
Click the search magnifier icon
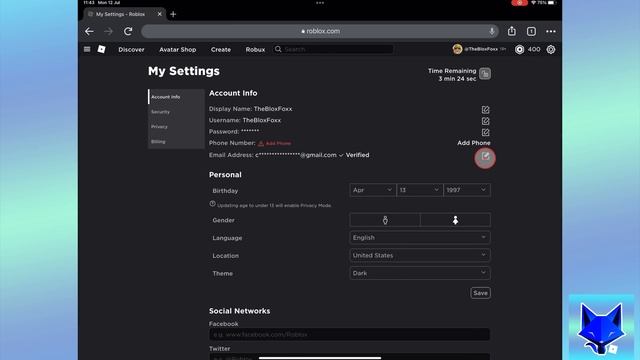[278, 49]
